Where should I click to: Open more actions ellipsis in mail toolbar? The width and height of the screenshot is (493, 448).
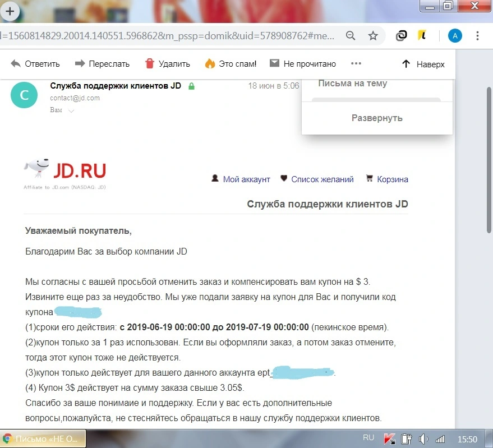click(x=356, y=63)
